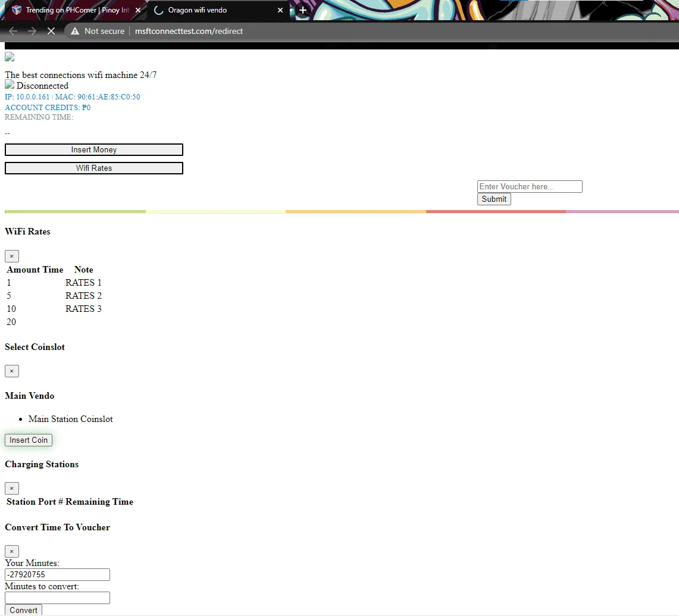679x616 pixels.
Task: Select the Oragon wifi vendo tab
Action: [218, 10]
